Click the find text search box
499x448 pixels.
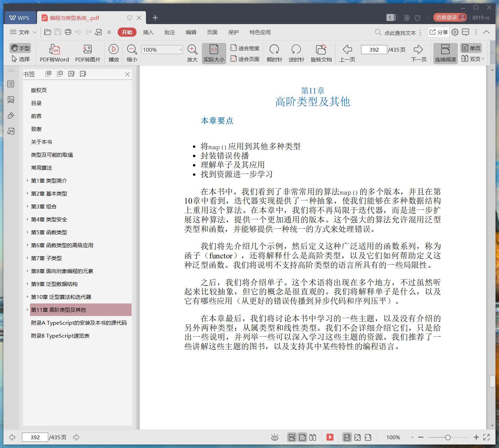click(396, 32)
